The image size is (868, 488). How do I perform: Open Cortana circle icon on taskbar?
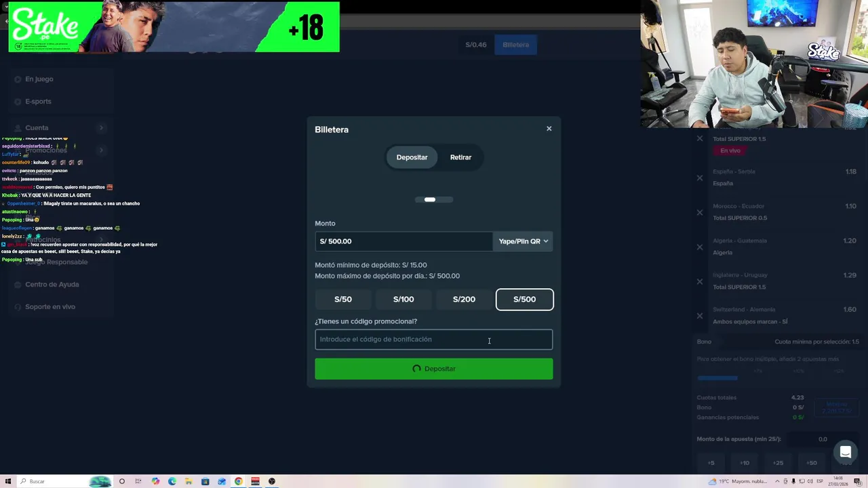122,481
